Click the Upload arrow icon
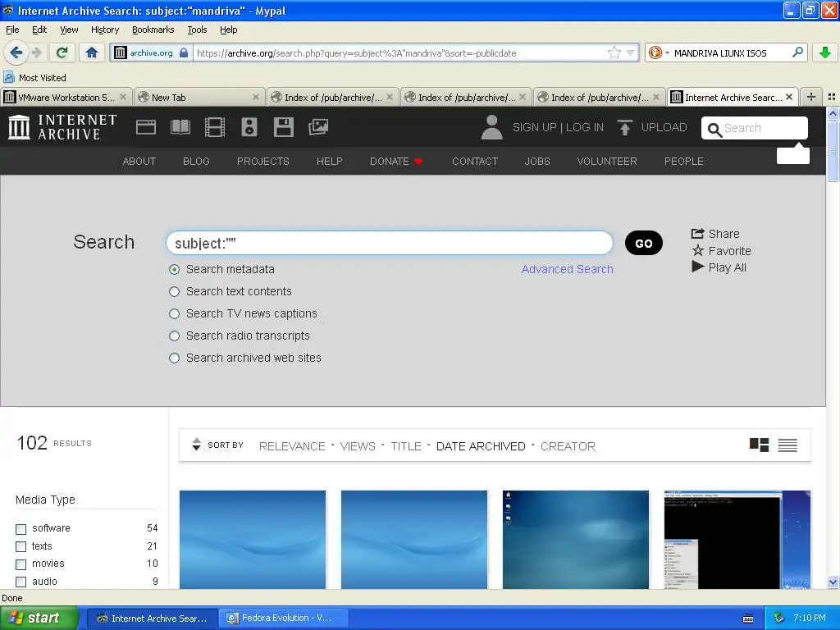The image size is (840, 630). coord(624,127)
